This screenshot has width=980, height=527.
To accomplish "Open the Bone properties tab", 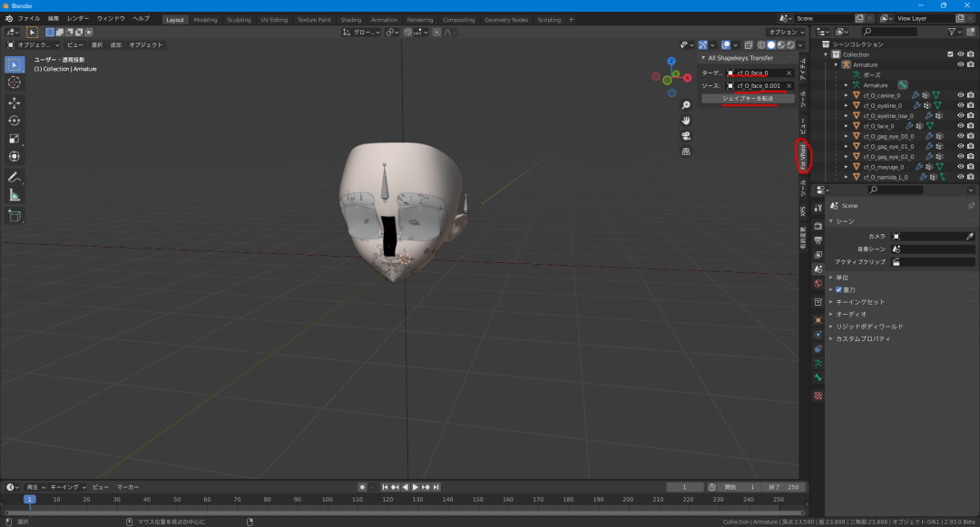I will pyautogui.click(x=818, y=377).
